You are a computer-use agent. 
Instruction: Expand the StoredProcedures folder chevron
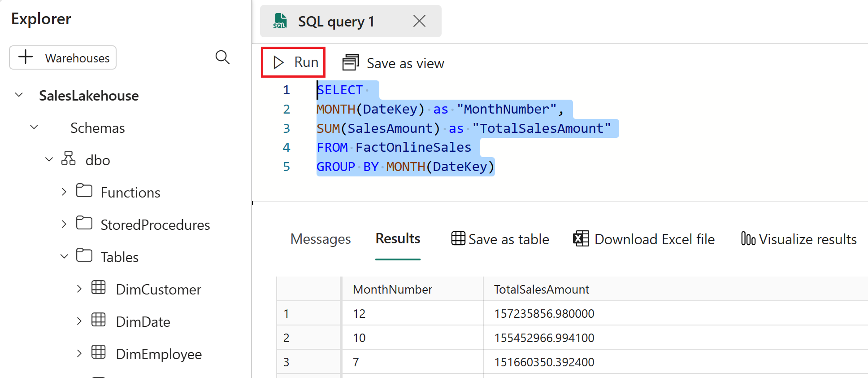click(x=64, y=224)
